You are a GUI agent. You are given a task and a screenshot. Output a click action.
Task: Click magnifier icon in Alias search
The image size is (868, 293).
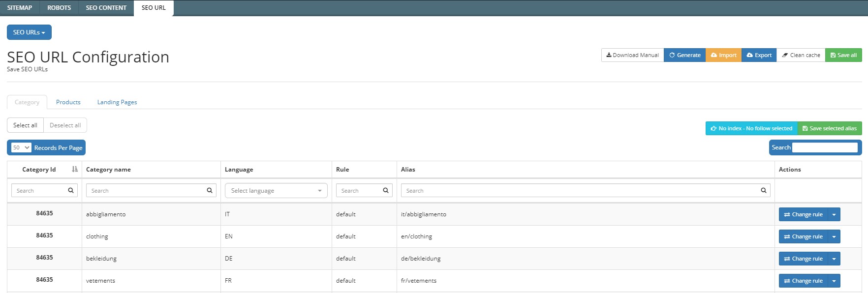click(x=764, y=191)
